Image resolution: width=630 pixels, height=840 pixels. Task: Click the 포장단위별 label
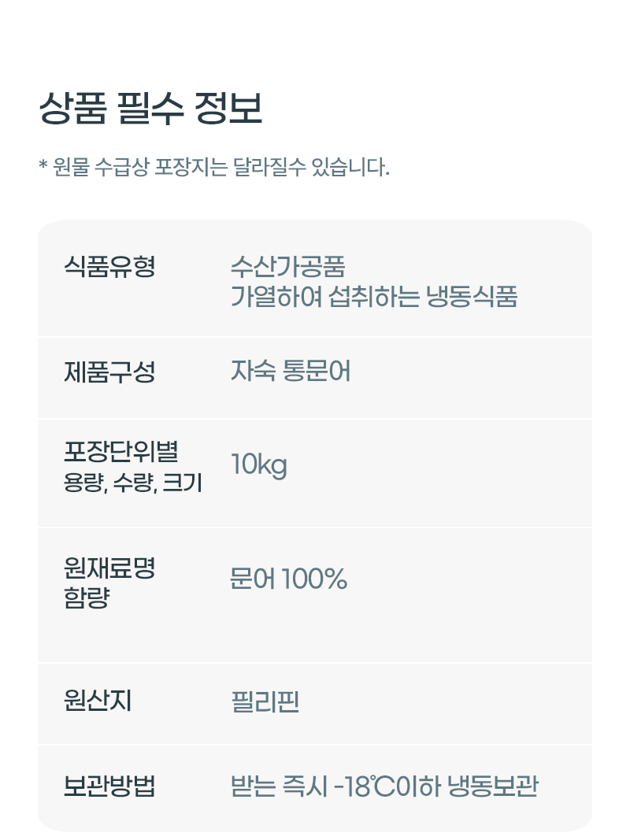pyautogui.click(x=121, y=451)
